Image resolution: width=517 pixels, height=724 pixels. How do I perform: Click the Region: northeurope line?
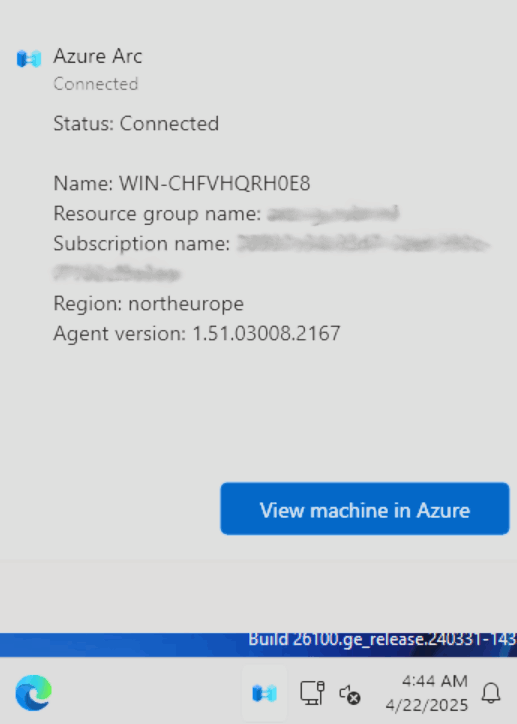click(149, 304)
